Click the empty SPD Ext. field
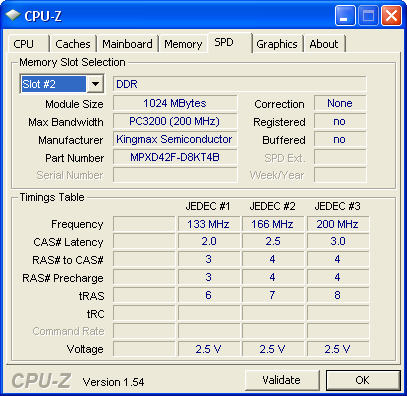 [x=340, y=157]
